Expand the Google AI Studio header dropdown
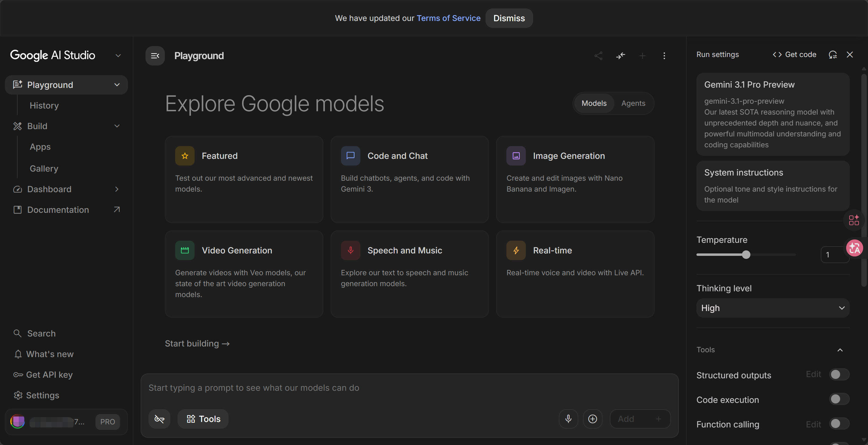 118,56
